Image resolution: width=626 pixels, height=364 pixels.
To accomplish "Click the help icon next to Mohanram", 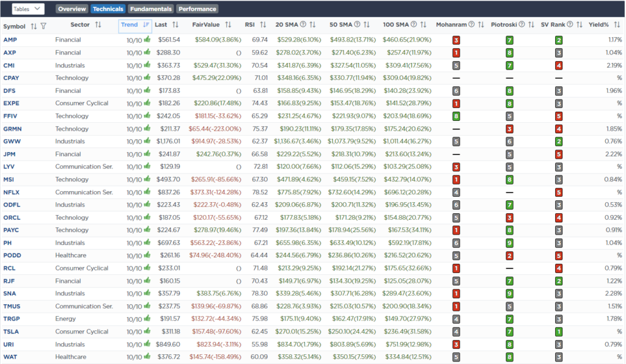I will point(471,25).
